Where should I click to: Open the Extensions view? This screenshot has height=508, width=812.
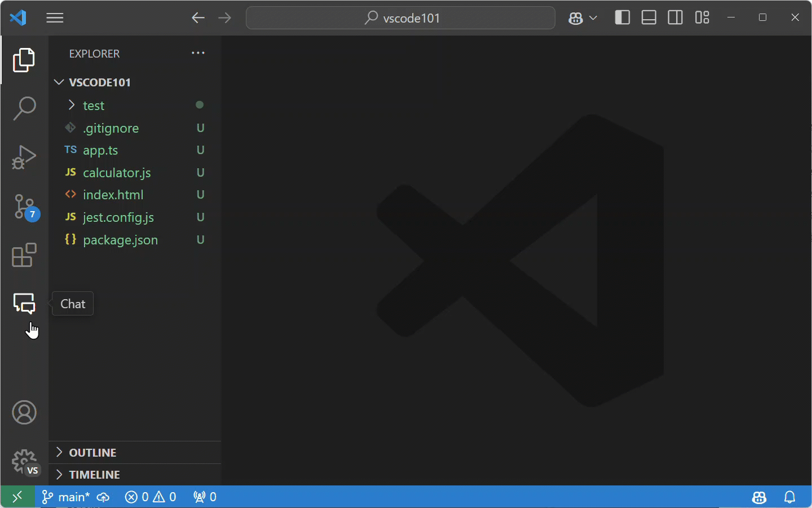[x=24, y=255]
